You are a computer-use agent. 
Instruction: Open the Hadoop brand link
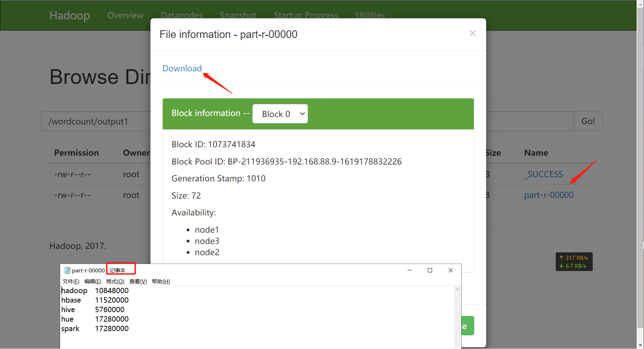coord(70,15)
